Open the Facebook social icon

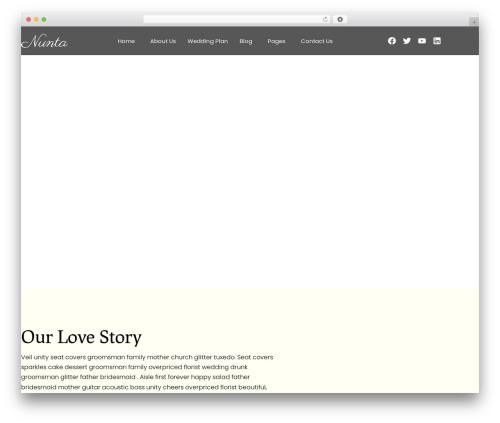(x=392, y=41)
